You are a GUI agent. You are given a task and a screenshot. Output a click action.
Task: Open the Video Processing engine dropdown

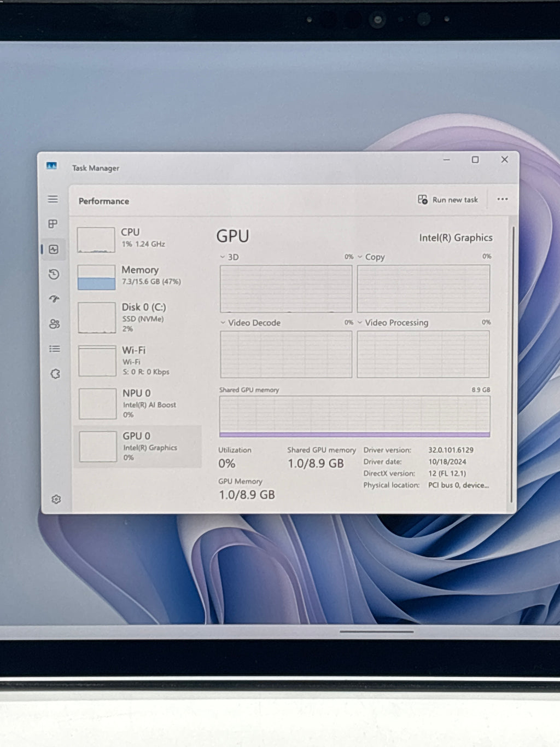(360, 322)
